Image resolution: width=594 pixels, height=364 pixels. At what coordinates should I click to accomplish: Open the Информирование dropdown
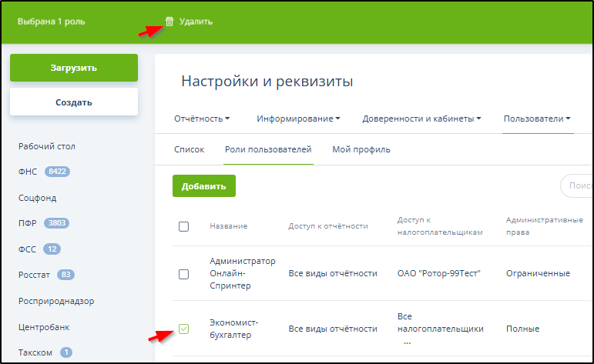point(299,119)
